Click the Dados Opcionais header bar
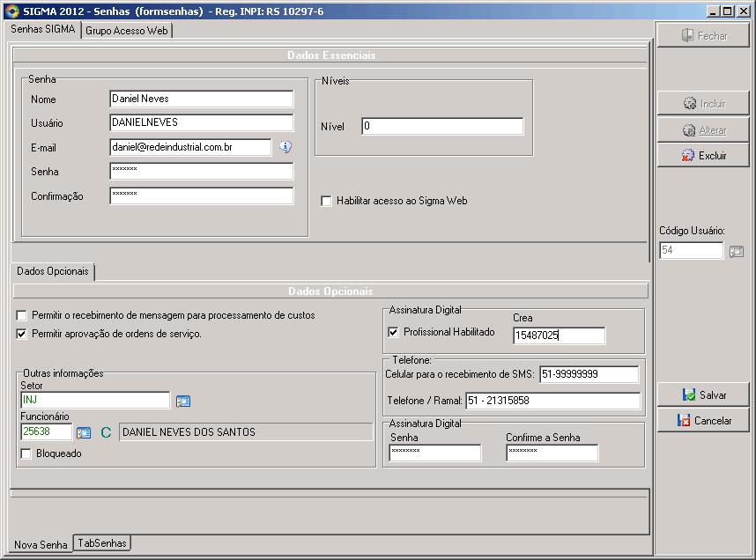Screen dimensions: 756x560 [330, 291]
